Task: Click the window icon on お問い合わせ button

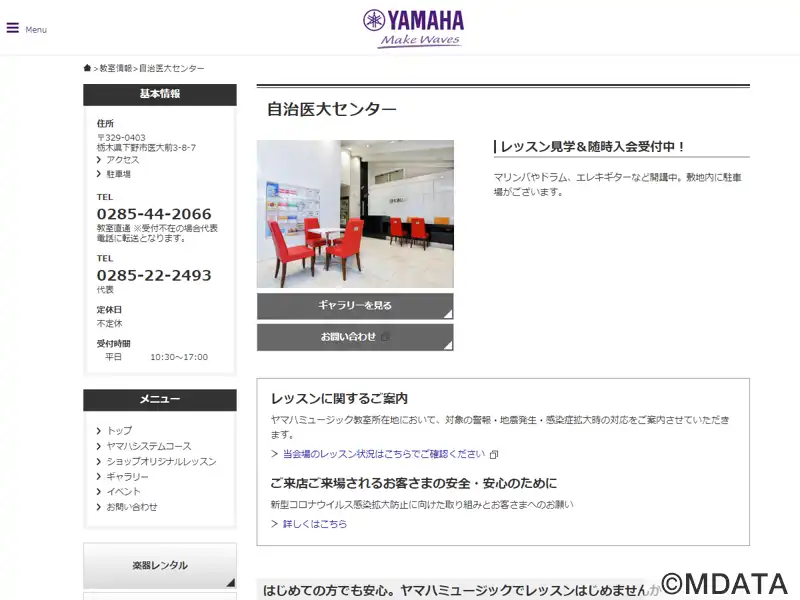Action: 385,337
